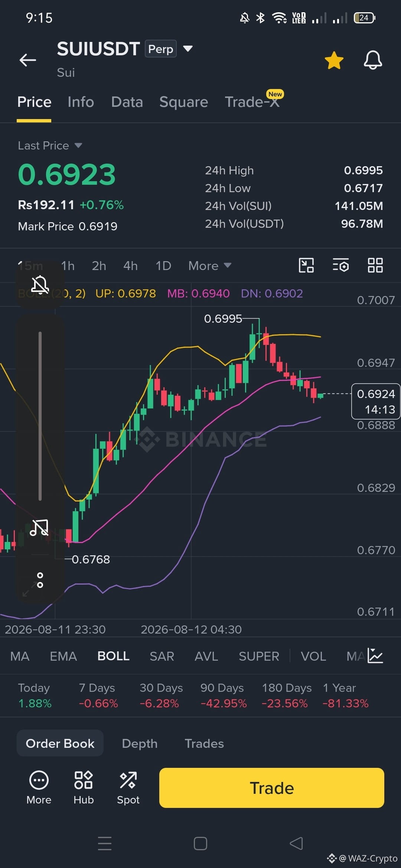The width and height of the screenshot is (401, 868).
Task: Open the Square tab
Action: tap(183, 102)
